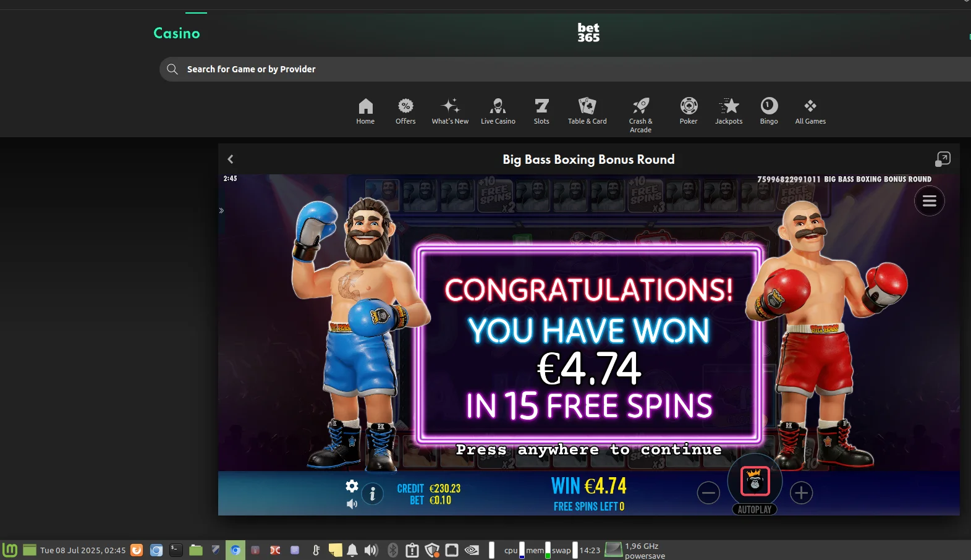
Task: Mute the game sound
Action: point(352,504)
